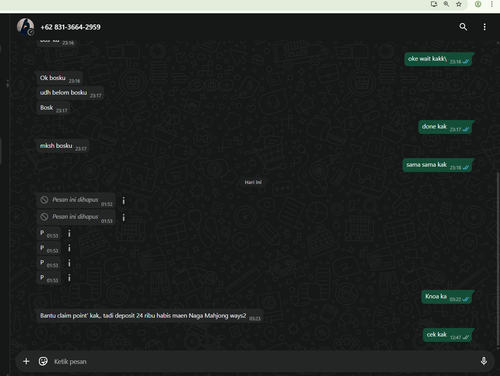The height and width of the screenshot is (376, 500).
Task: Open emoji and sticker picker
Action: (43, 361)
